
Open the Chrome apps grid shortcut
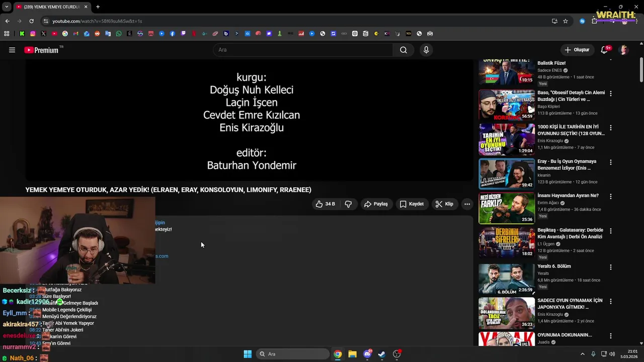tap(7, 34)
